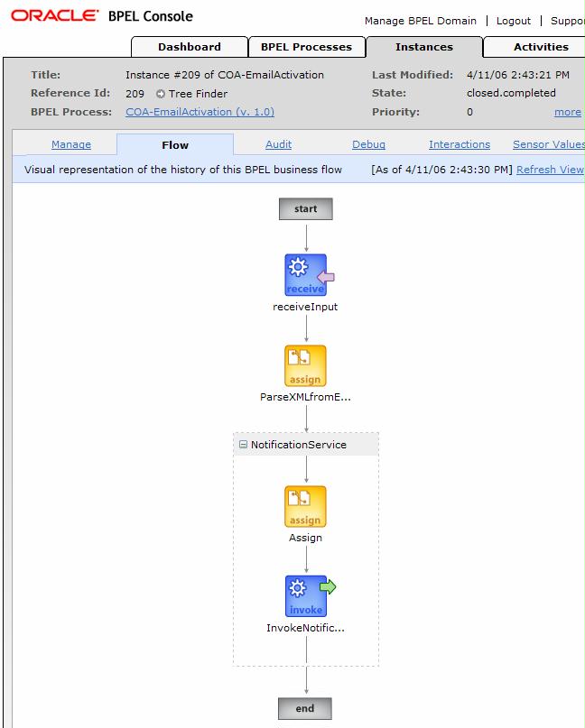This screenshot has width=585, height=728.
Task: Click the ParseXMLfromE... assign activity icon
Action: tap(305, 366)
